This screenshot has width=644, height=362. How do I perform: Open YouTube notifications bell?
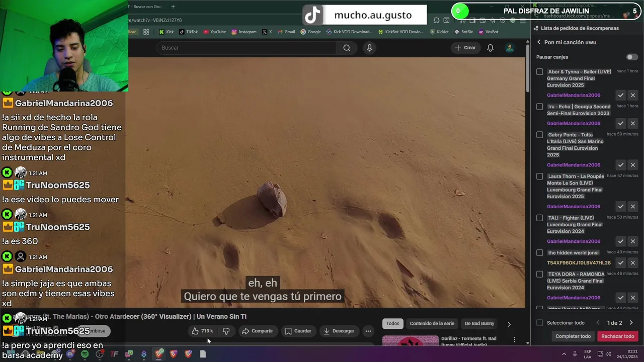(x=490, y=48)
